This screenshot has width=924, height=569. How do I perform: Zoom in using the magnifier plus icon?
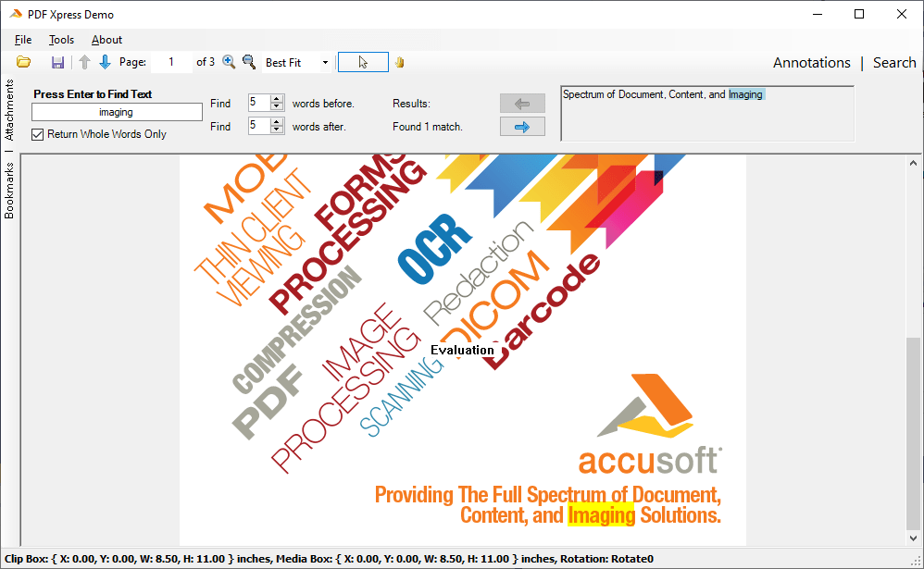228,62
